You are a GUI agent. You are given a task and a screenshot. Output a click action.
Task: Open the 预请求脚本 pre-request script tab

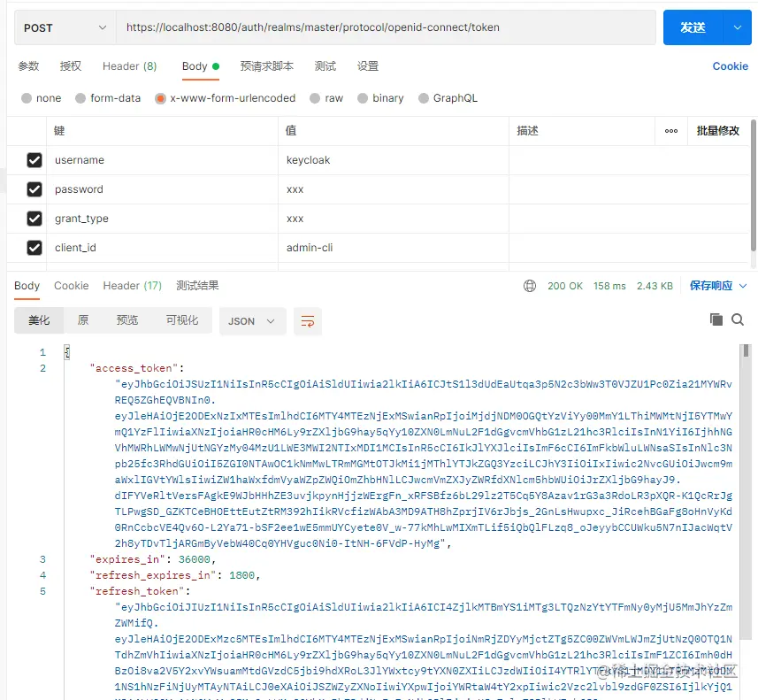coord(267,66)
